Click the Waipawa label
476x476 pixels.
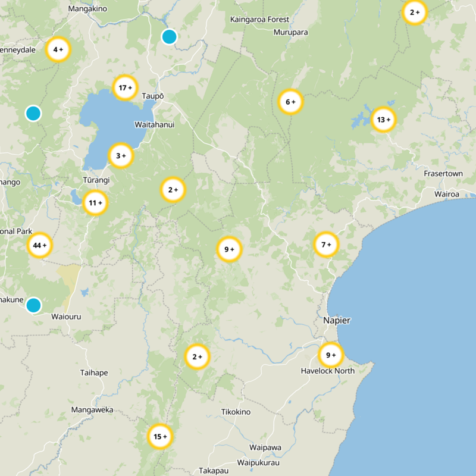click(x=265, y=447)
